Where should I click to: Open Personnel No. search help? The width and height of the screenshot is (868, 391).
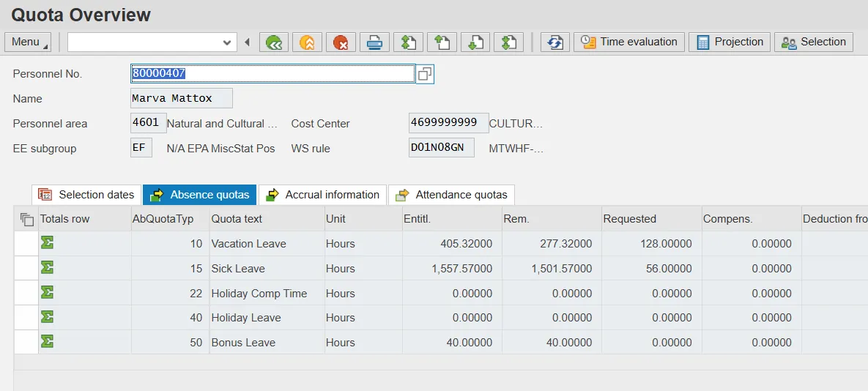pyautogui.click(x=425, y=74)
